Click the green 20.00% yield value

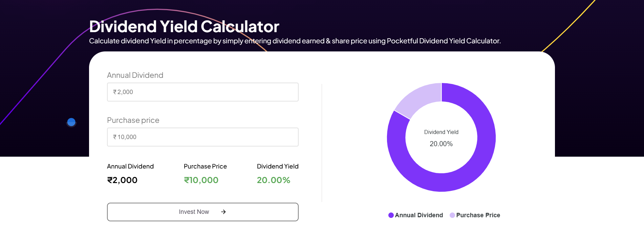coord(273,180)
